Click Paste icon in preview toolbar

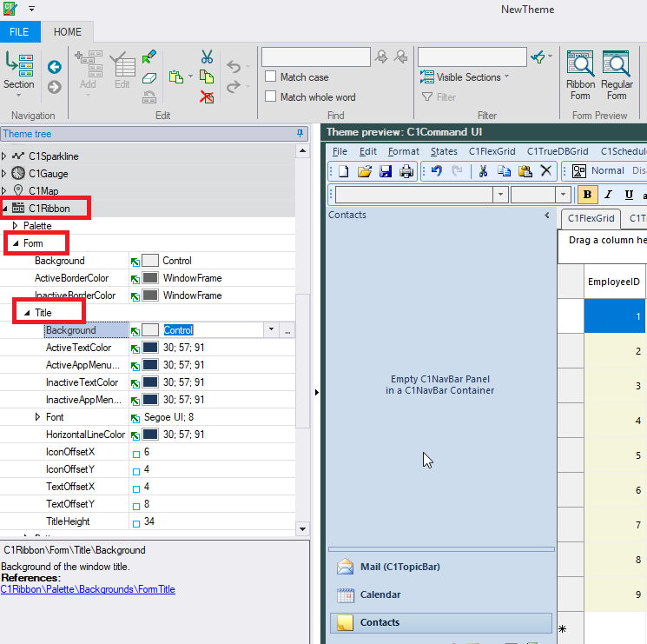click(x=525, y=171)
